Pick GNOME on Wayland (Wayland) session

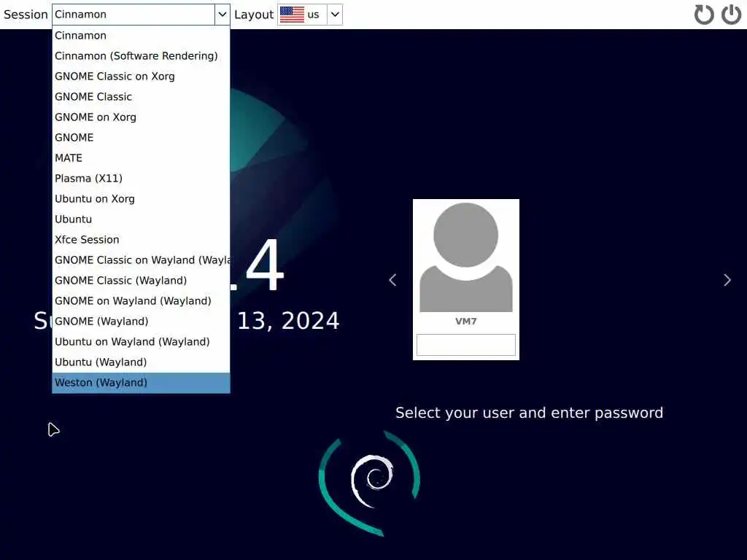(x=141, y=301)
